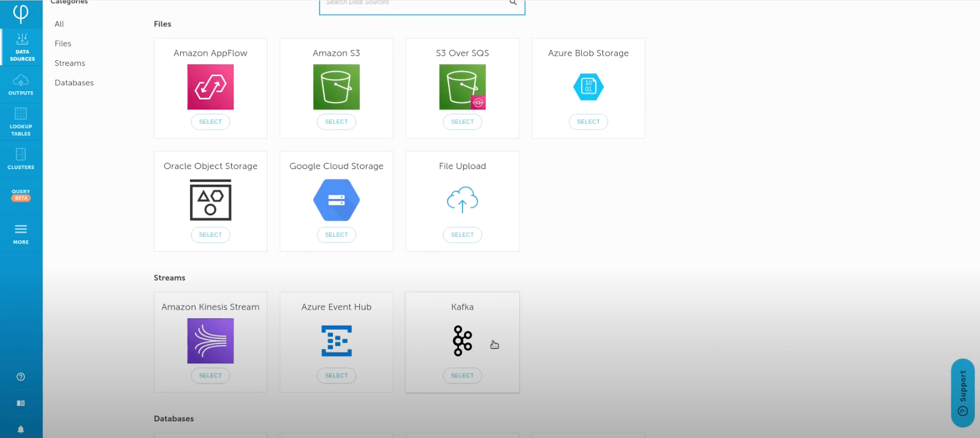Viewport: 980px width, 438px height.
Task: Filter categories by Files
Action: [63, 44]
